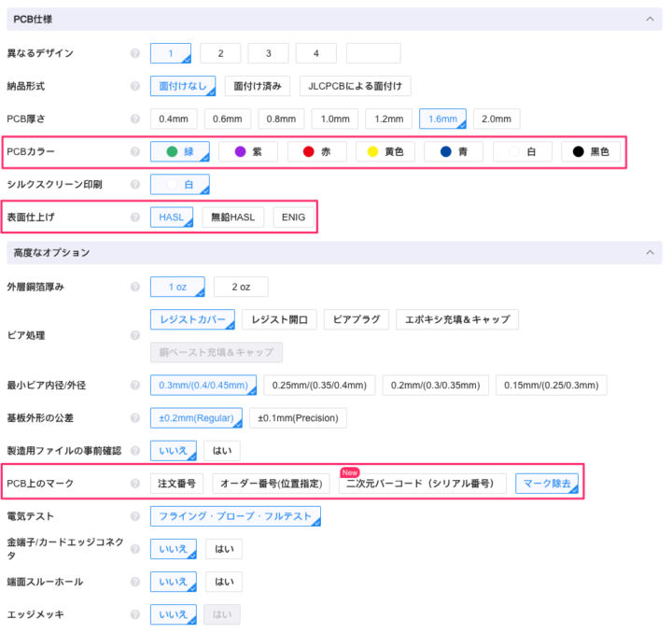Viewport: 672px width, 633px height.
Task: Open help icon for 端面スルーホール
Action: pos(135,582)
